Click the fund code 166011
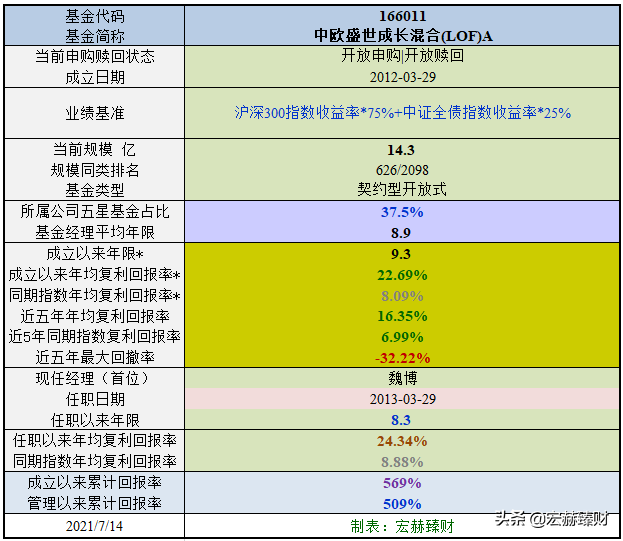The height and width of the screenshot is (541, 623). (402, 16)
